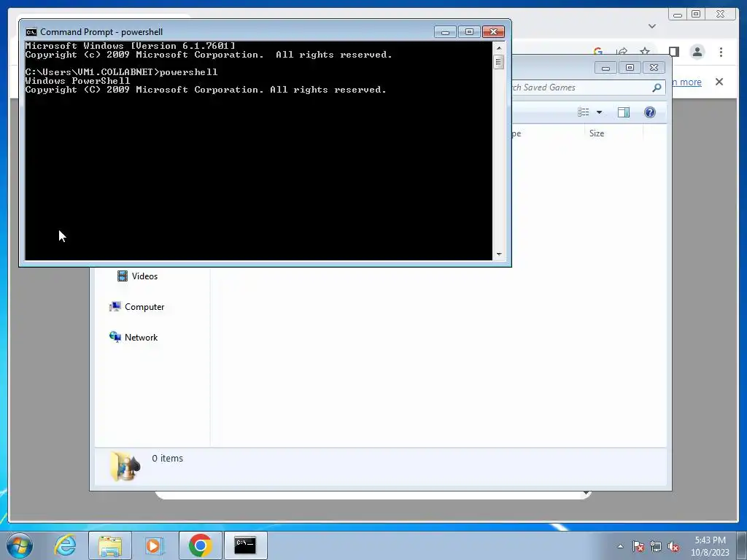Toggle Explorer preview pane icon

click(624, 112)
